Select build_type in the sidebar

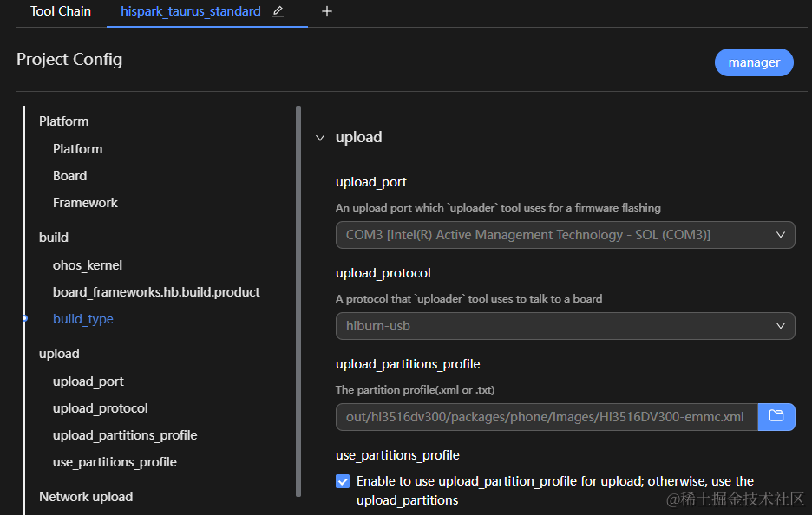(83, 319)
